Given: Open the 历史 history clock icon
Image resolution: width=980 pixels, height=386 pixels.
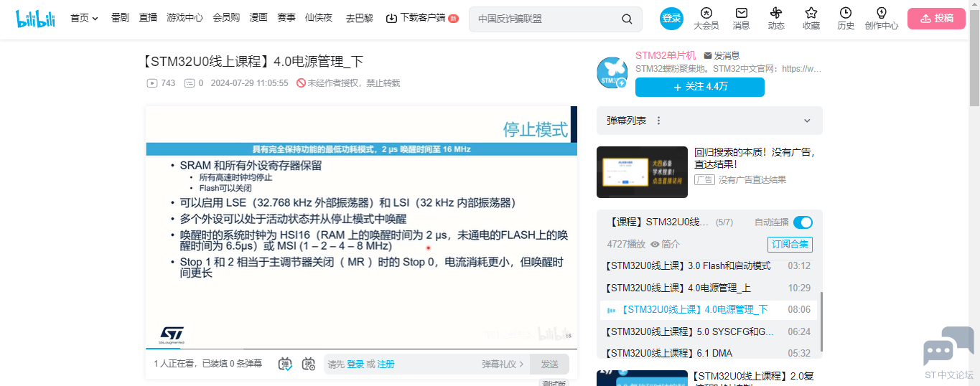Looking at the screenshot, I should pos(846,13).
